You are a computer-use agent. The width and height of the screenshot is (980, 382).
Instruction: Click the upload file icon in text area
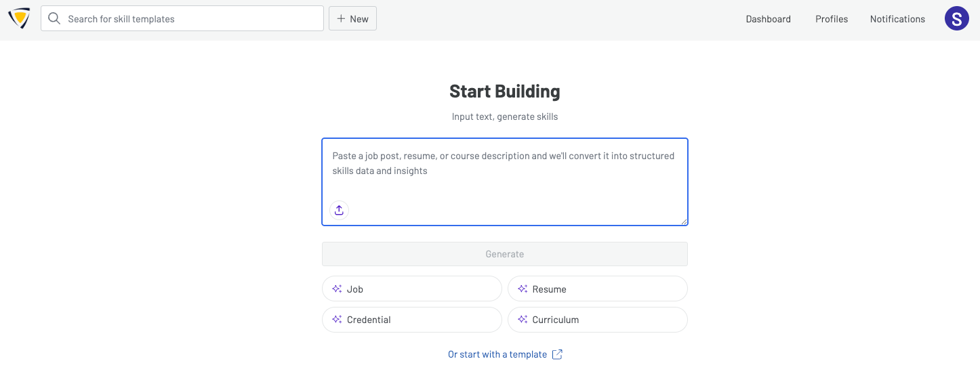pyautogui.click(x=339, y=210)
